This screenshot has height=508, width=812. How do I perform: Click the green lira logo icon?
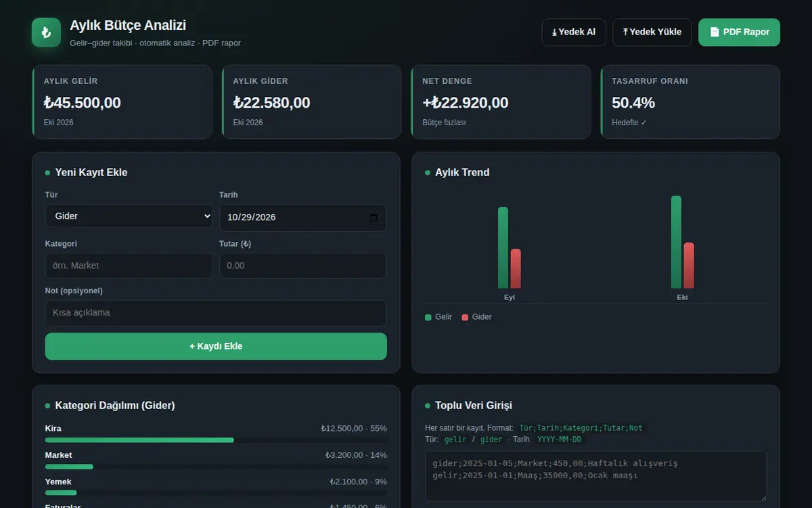point(46,33)
